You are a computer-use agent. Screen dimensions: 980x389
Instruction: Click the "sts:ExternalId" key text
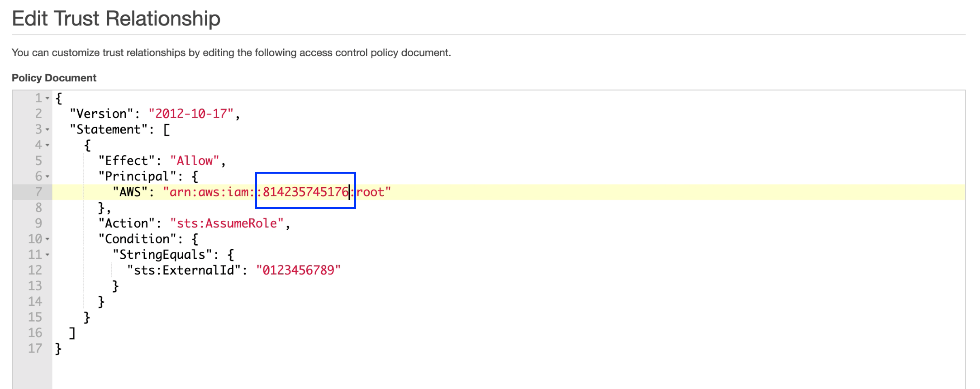[184, 270]
